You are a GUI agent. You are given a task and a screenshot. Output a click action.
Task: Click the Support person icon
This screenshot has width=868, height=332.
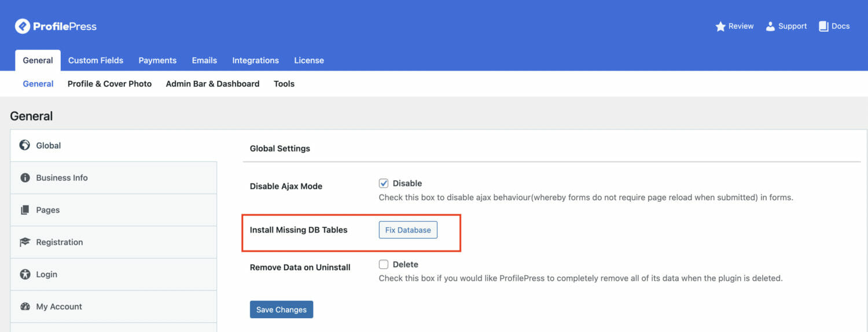[x=770, y=27]
